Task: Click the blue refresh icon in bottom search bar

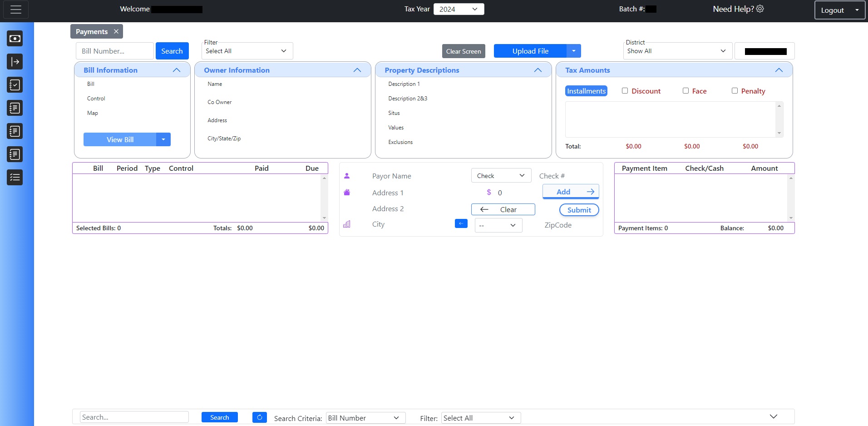Action: pyautogui.click(x=260, y=417)
